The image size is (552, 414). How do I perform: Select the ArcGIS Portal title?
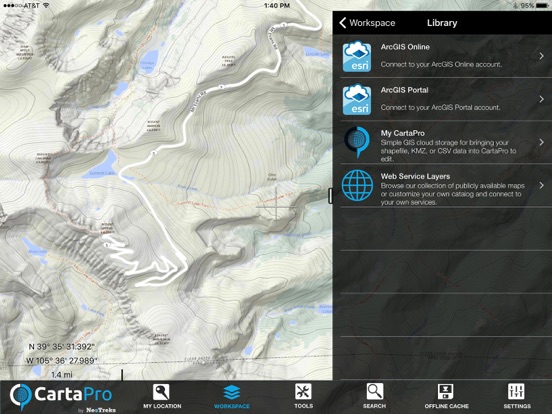coord(404,90)
